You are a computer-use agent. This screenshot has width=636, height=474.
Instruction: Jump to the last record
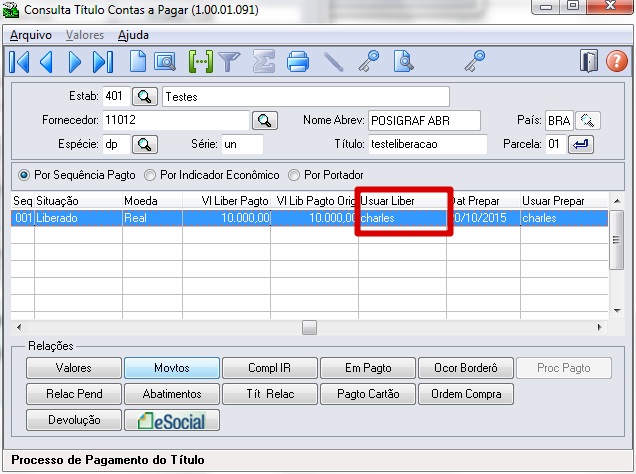coord(103,62)
